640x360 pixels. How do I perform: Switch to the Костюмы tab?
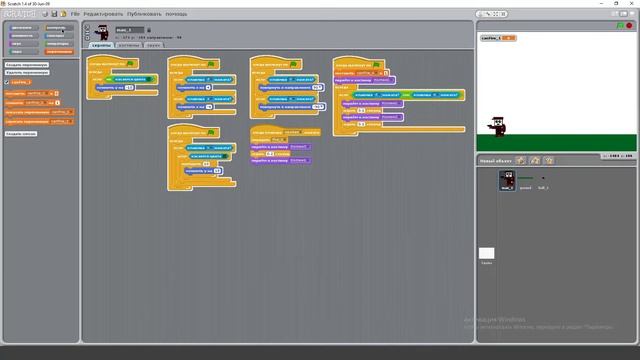click(x=129, y=45)
